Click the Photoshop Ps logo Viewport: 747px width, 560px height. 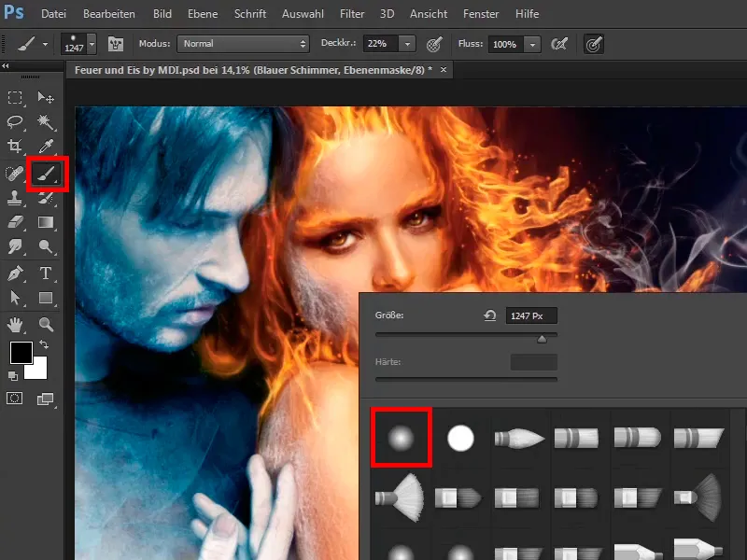point(13,12)
